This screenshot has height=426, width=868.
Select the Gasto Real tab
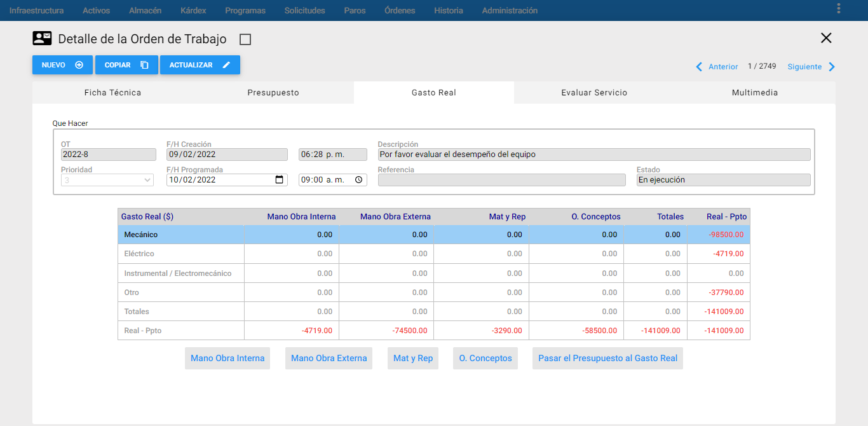pyautogui.click(x=434, y=93)
